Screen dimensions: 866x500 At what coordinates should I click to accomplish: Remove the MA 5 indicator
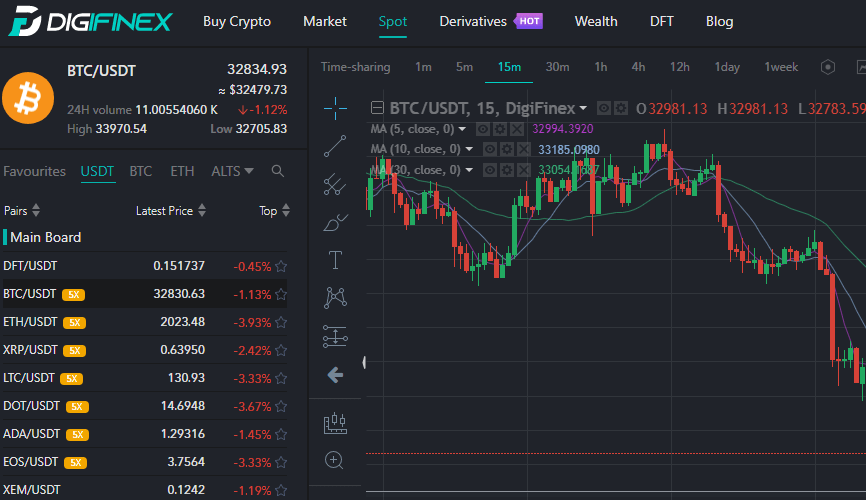tap(516, 129)
